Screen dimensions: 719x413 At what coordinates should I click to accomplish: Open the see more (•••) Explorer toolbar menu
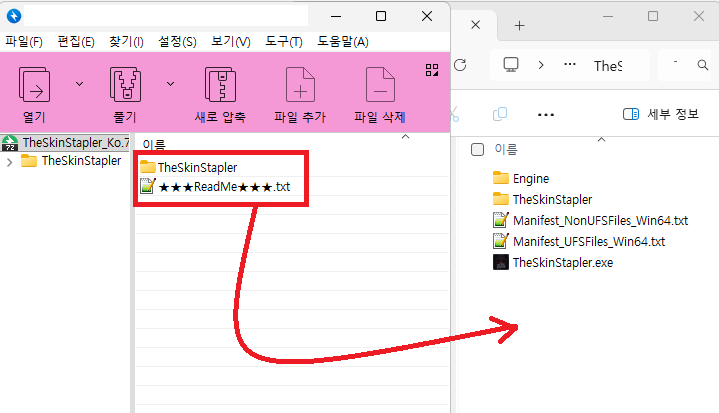tap(546, 115)
